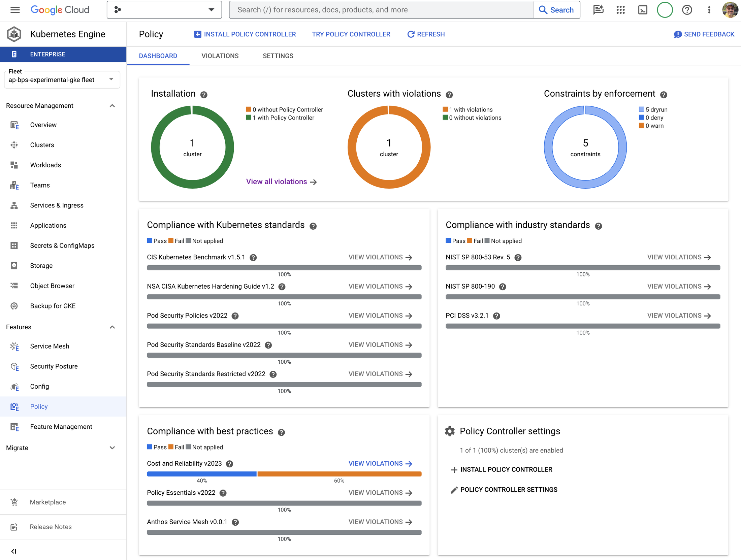Open Feature Management in the sidebar
741x560 pixels.
click(63, 427)
